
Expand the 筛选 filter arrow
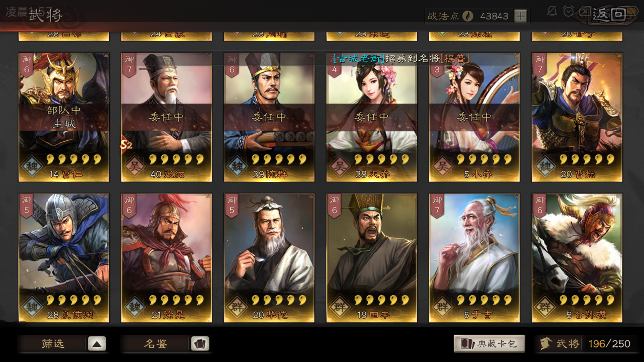click(x=97, y=344)
